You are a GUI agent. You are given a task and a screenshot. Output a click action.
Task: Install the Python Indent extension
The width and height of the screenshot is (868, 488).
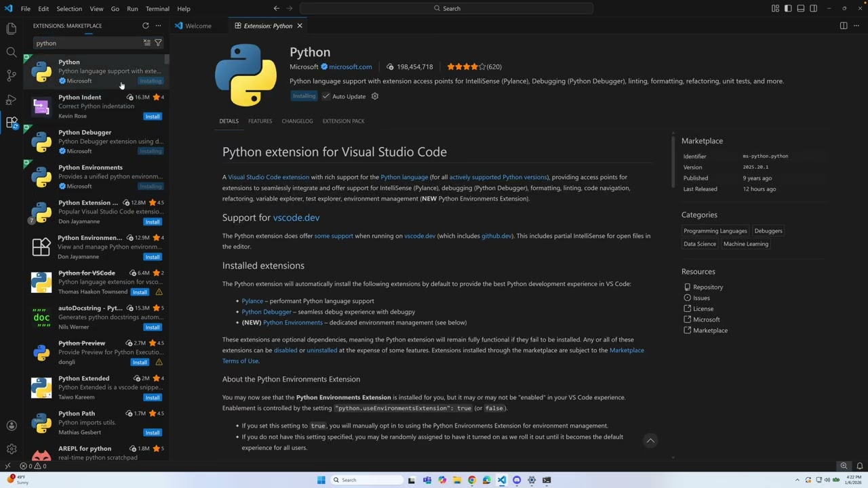pos(153,116)
